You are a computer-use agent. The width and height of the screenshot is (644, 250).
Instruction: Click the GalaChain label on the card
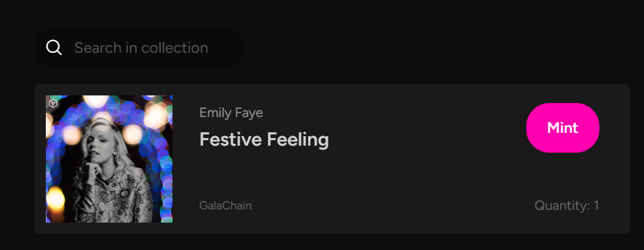tap(225, 205)
